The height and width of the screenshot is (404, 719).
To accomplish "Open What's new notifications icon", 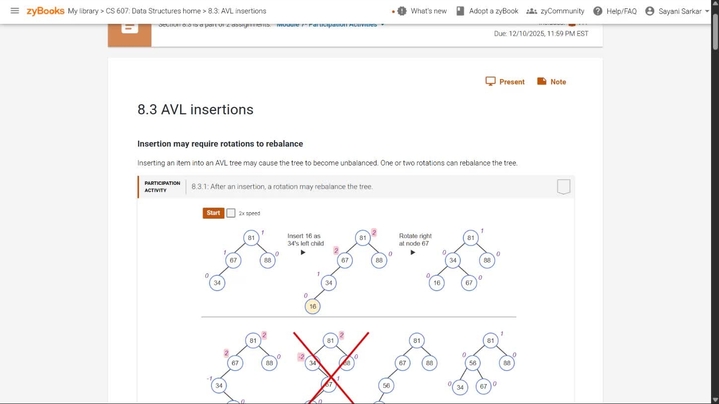I will 402,11.
